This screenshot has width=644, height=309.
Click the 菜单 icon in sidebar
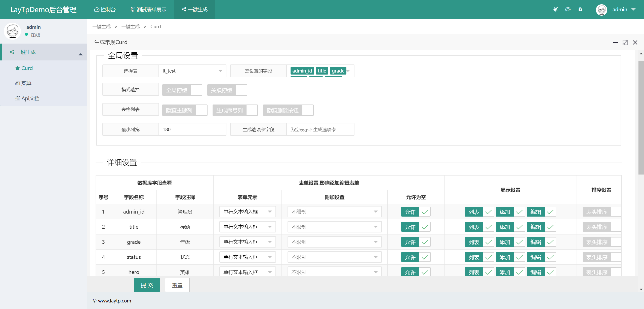tap(17, 83)
